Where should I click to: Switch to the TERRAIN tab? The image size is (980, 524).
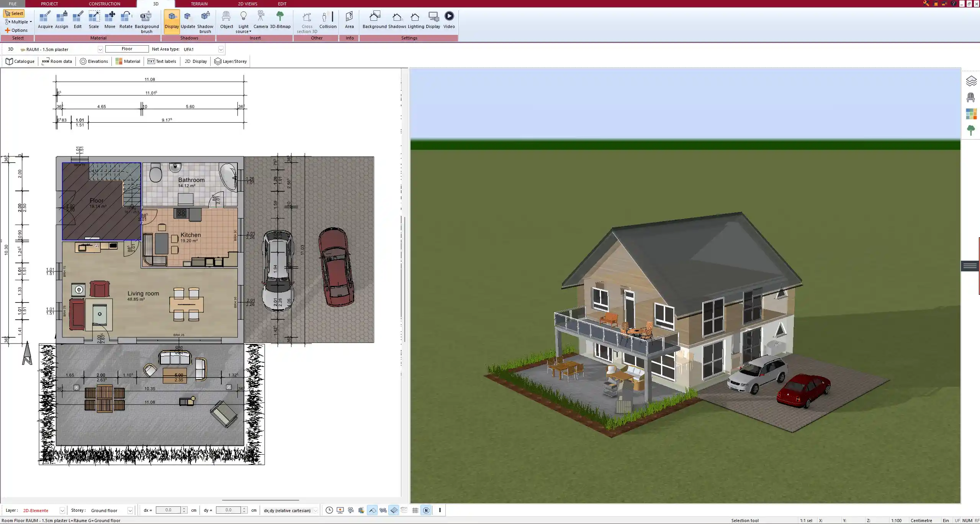[x=199, y=3]
